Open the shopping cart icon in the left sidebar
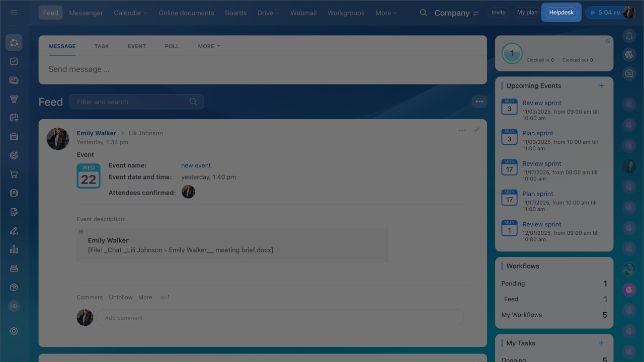 [x=14, y=174]
